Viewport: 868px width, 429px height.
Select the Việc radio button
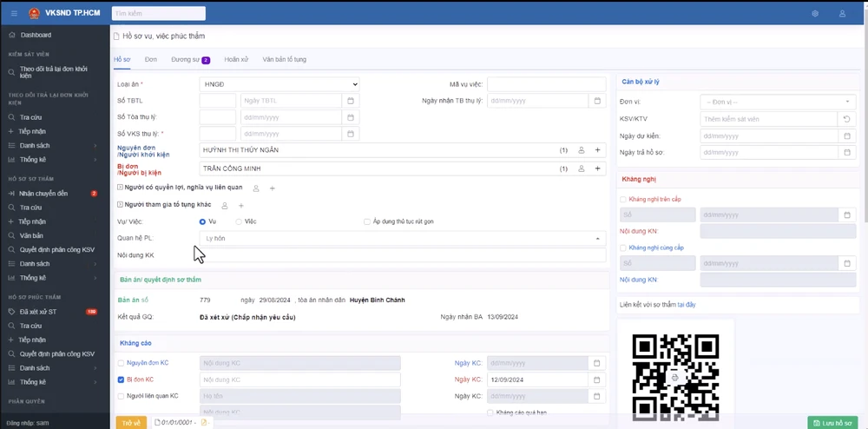coord(240,221)
